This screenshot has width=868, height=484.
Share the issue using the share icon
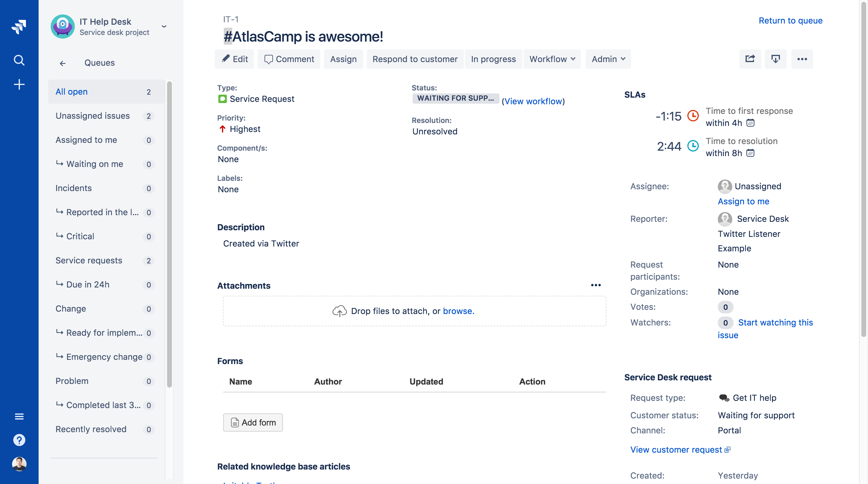[x=750, y=59]
